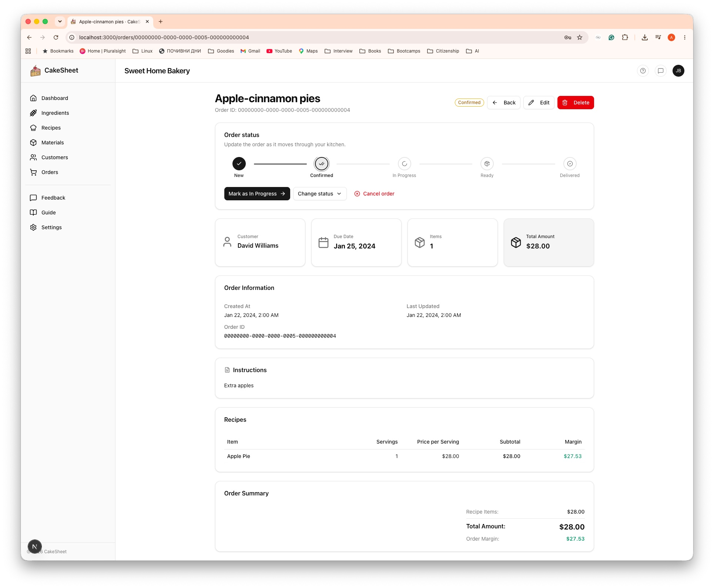Bookmark this page with the star icon
The image size is (714, 588).
click(580, 37)
